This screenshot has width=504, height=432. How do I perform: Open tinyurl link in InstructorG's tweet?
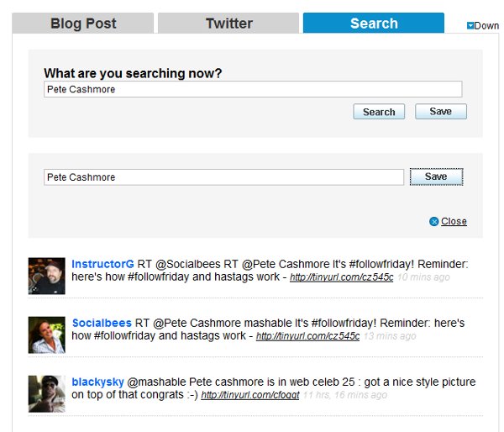[x=341, y=277]
